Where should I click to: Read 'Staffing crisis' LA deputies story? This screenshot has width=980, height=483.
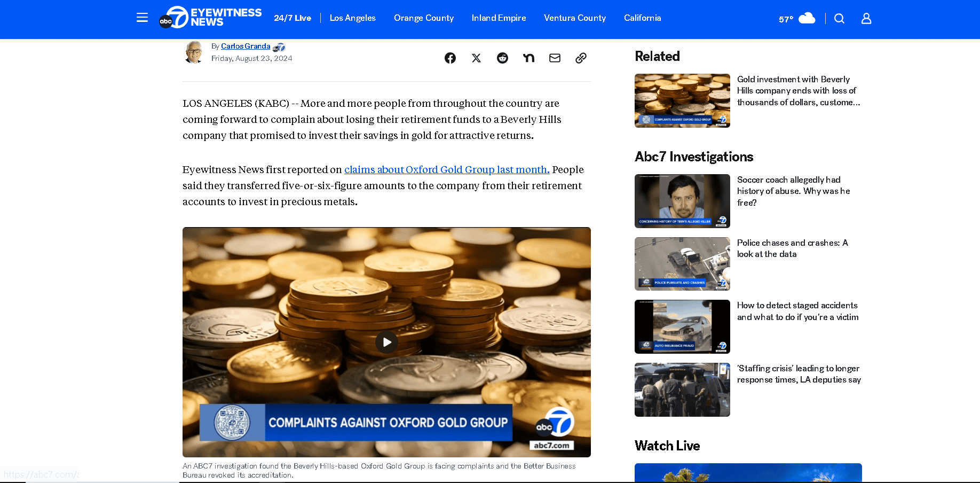point(799,374)
